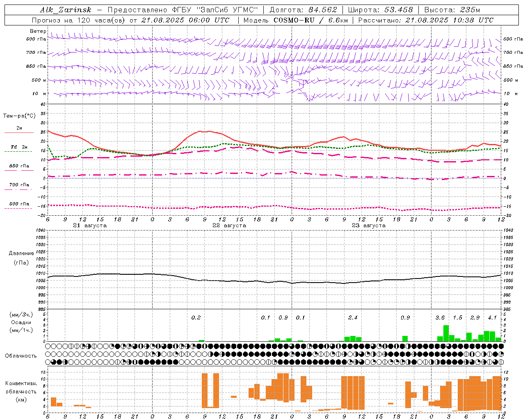Click the computed time Рассчитано: 21.08.2025 10:38 UTC
525x420 pixels.
coord(426,20)
